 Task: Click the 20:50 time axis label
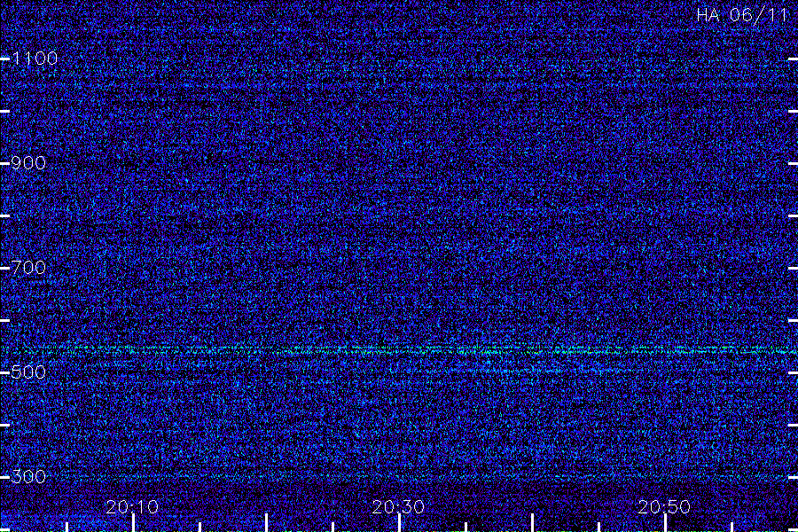pyautogui.click(x=664, y=506)
